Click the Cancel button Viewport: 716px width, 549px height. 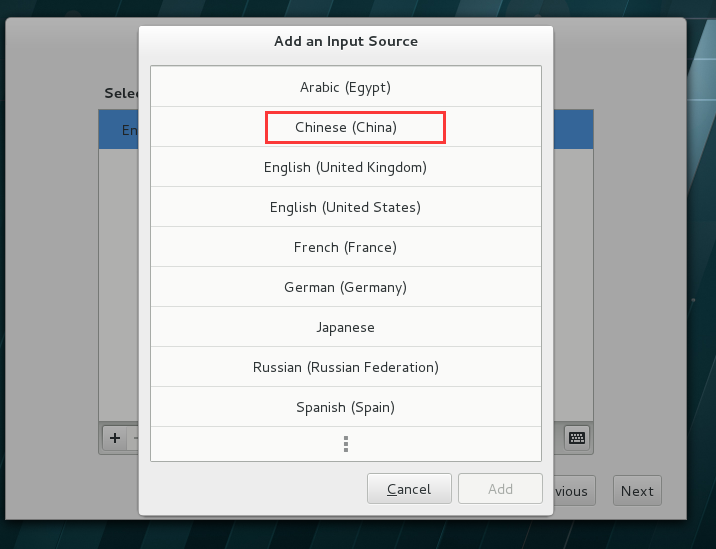409,489
